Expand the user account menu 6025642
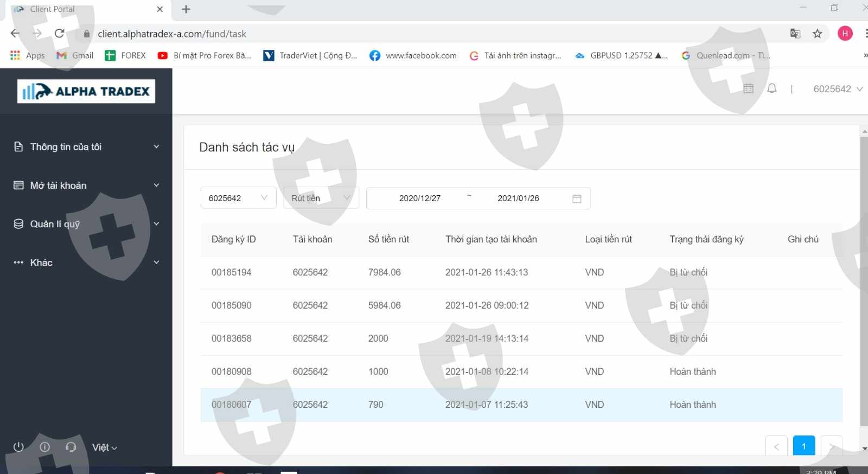 [x=838, y=89]
